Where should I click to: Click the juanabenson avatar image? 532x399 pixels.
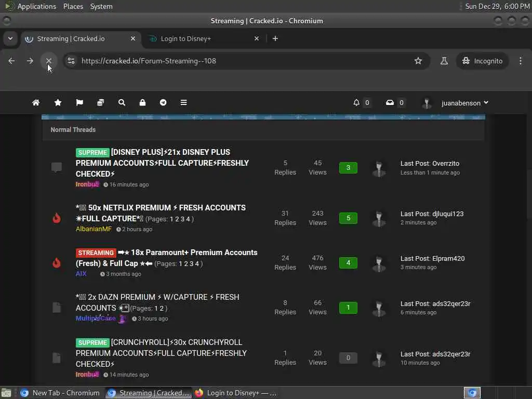tap(427, 103)
